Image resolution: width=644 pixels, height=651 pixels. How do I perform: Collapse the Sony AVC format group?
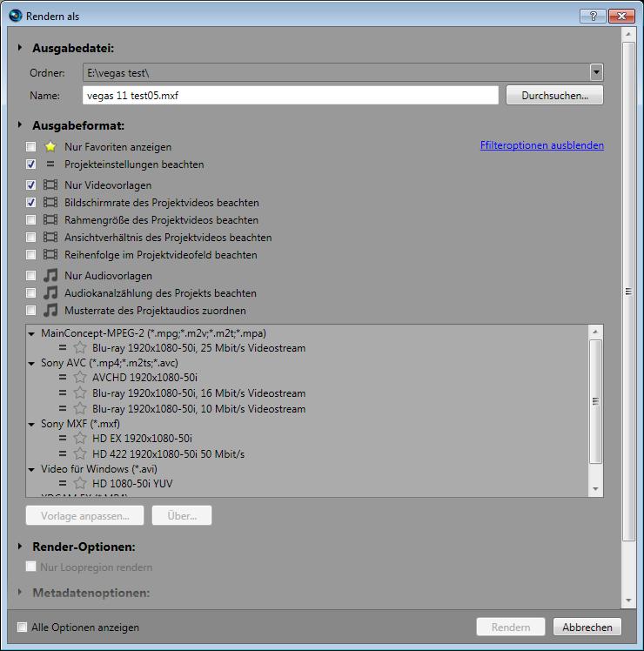(32, 363)
